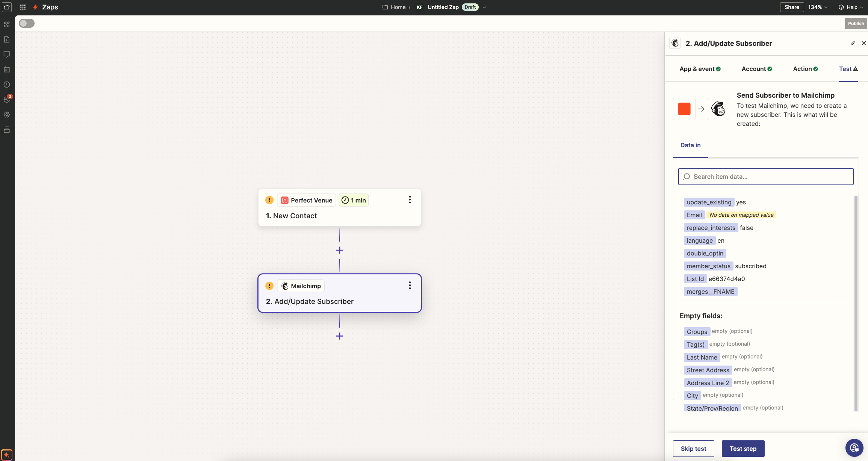Open the calendar sidebar icon
The width and height of the screenshot is (868, 461).
pyautogui.click(x=7, y=70)
